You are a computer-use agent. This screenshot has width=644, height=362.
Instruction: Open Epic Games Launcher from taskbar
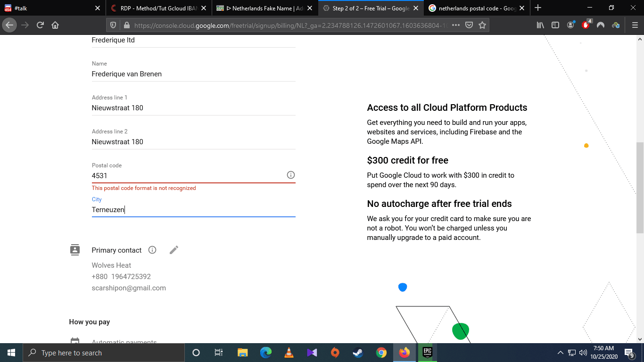coord(427,353)
